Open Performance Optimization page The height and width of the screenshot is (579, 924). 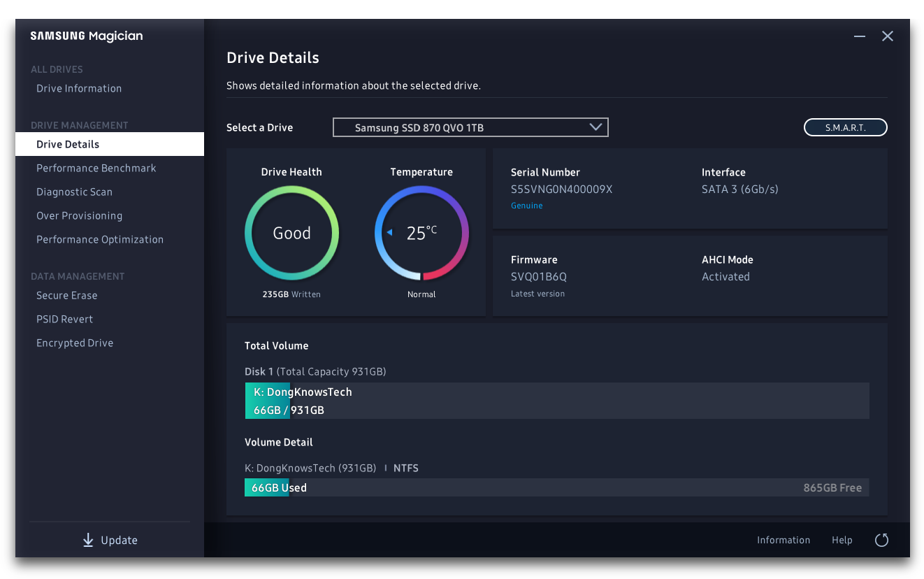[x=100, y=239]
